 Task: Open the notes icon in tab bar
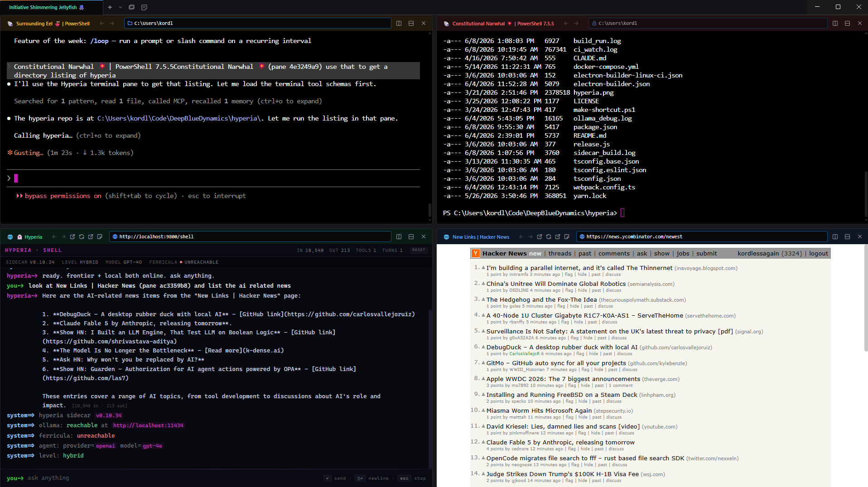coord(144,7)
